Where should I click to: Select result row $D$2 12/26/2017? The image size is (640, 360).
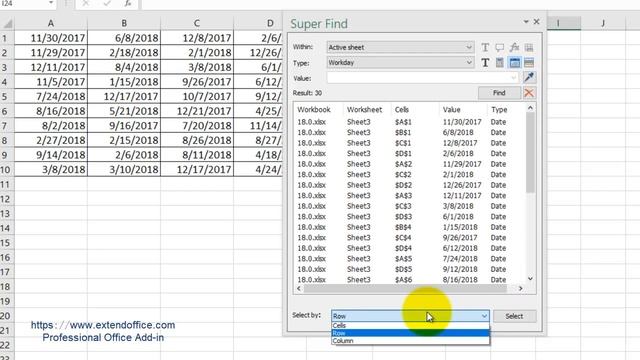[409, 185]
